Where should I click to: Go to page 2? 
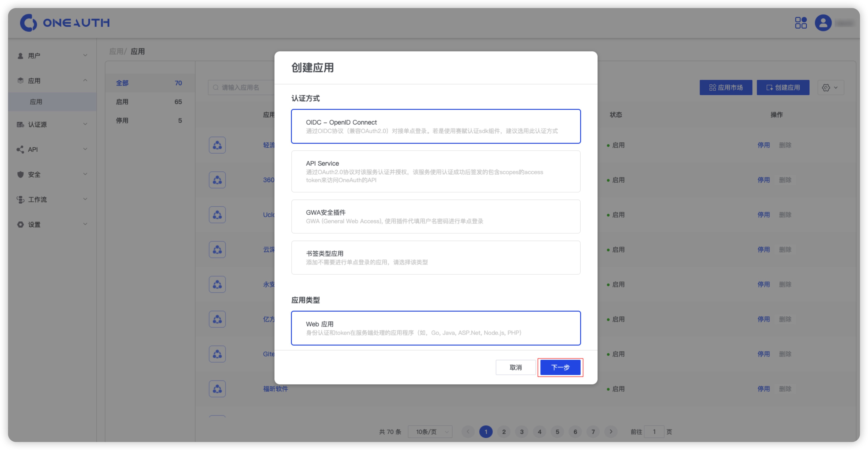[504, 431]
